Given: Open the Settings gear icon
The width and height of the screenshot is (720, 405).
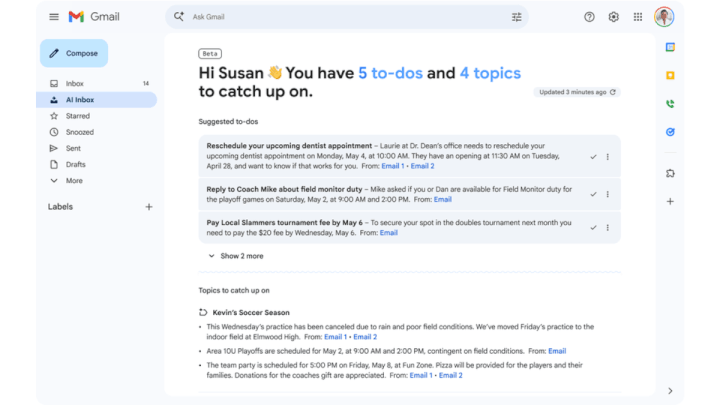Looking at the screenshot, I should point(613,17).
